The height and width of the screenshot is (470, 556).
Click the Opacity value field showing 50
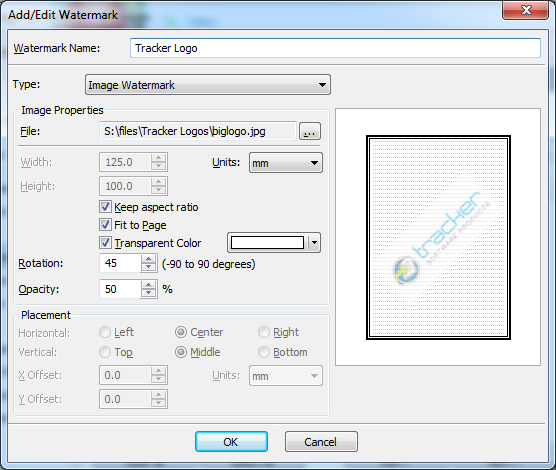120,289
